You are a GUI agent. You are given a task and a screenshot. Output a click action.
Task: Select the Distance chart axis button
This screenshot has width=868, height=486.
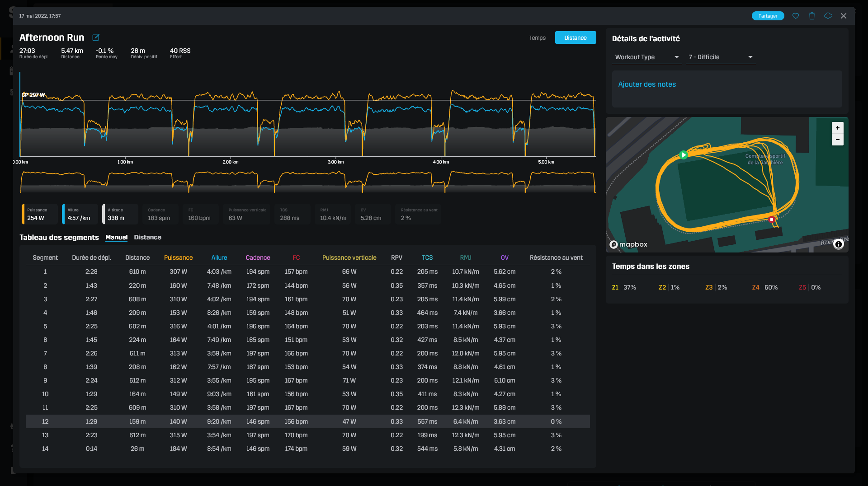tap(576, 38)
